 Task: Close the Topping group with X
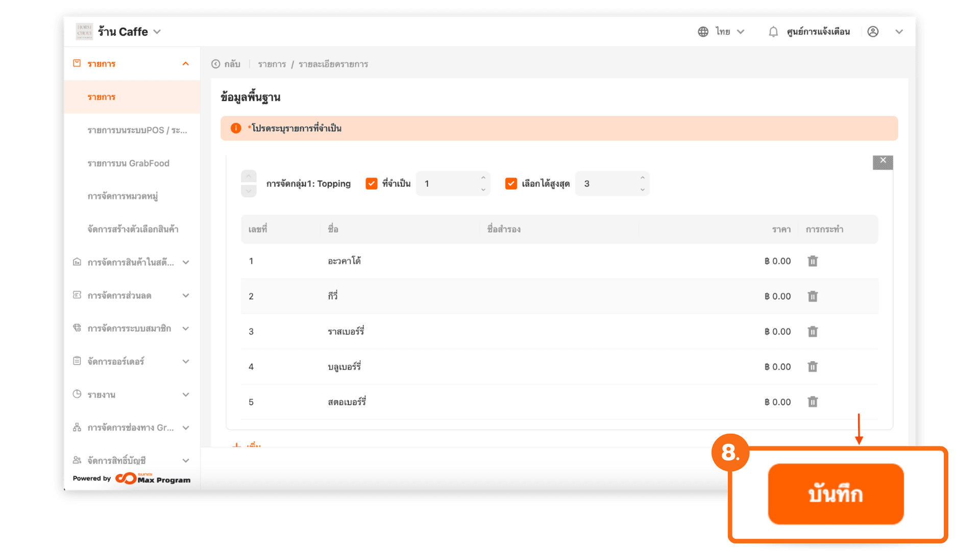(883, 161)
